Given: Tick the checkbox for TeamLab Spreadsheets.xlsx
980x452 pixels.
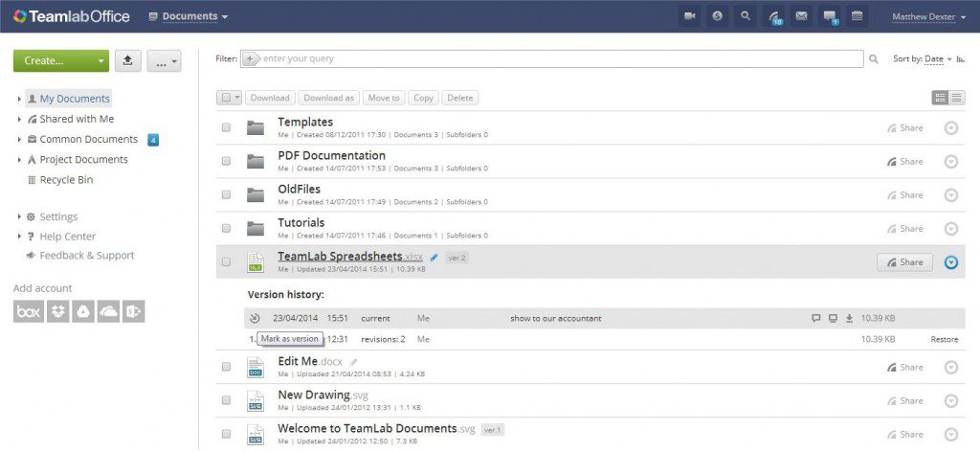Looking at the screenshot, I should tap(226, 262).
